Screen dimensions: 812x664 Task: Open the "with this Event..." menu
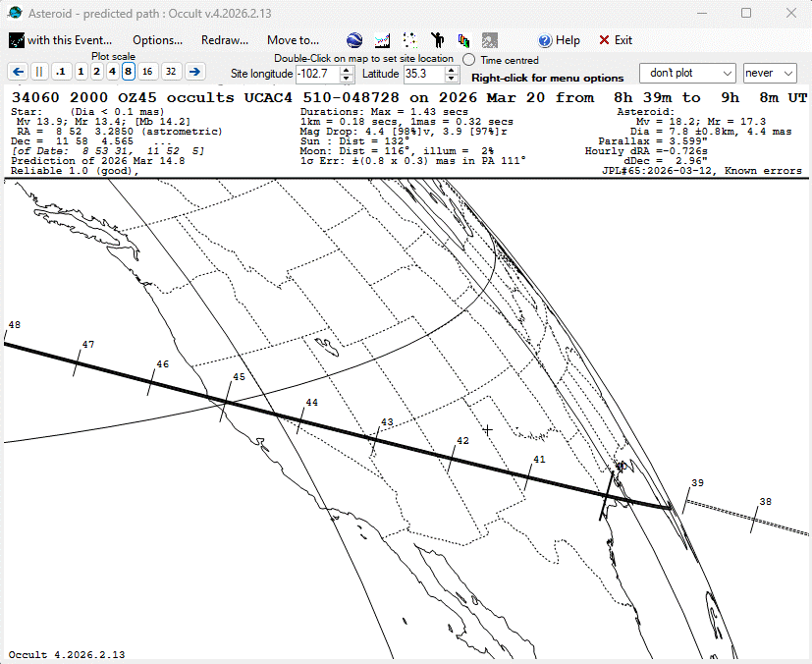pos(61,40)
